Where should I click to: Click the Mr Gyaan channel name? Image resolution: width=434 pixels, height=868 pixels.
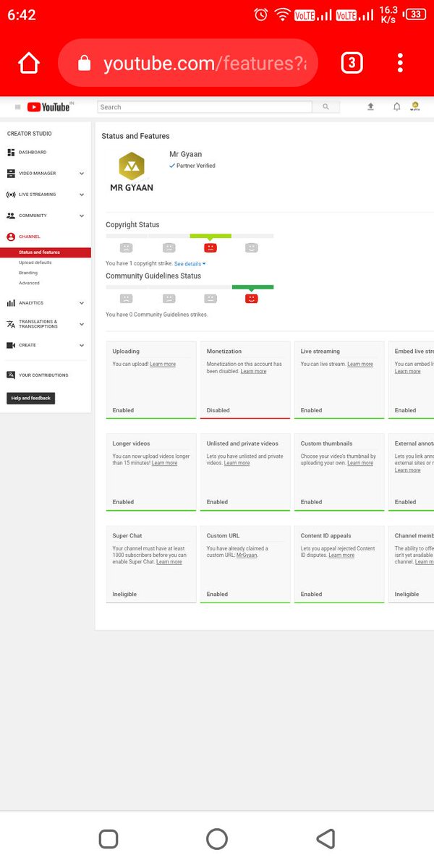185,155
